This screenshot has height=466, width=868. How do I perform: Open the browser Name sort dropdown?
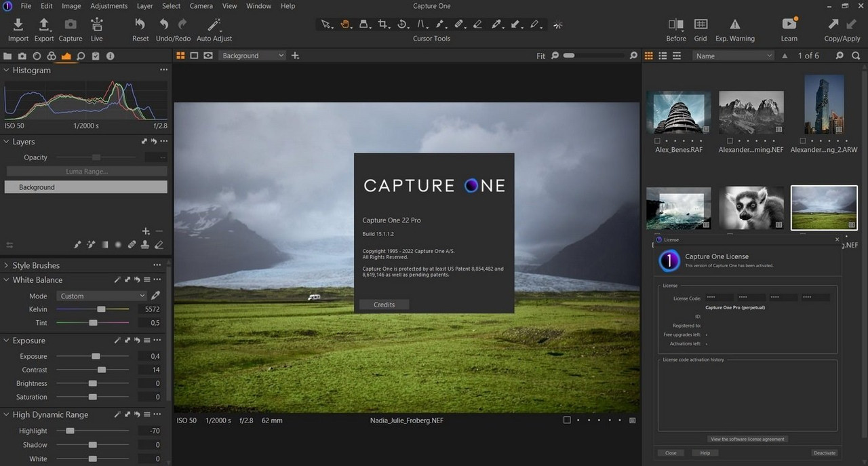[x=733, y=56]
